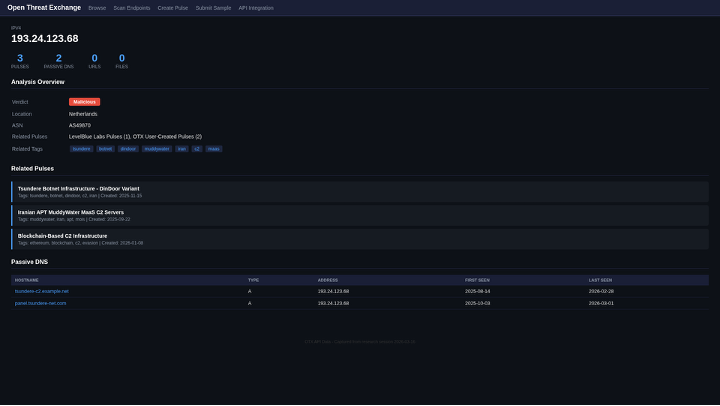This screenshot has width=720, height=406.
Task: Open Blockchain-Based C2 Infrastructure pulse
Action: (x=62, y=236)
